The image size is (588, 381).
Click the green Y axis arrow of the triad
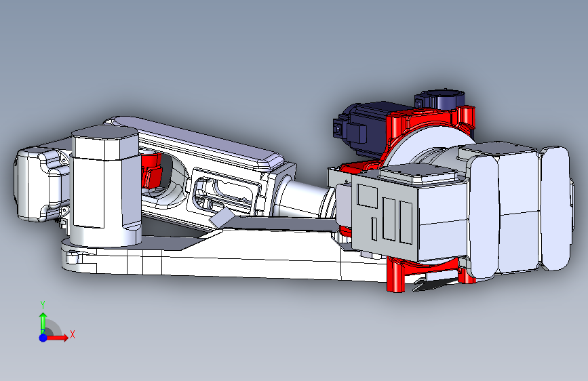43,322
